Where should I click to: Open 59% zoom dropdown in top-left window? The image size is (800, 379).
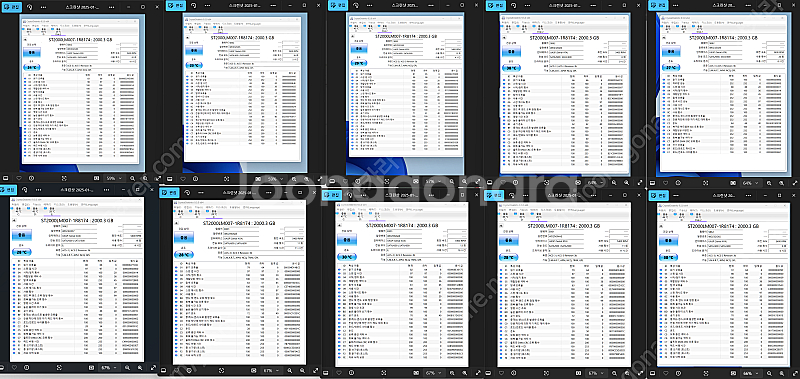click(x=115, y=178)
